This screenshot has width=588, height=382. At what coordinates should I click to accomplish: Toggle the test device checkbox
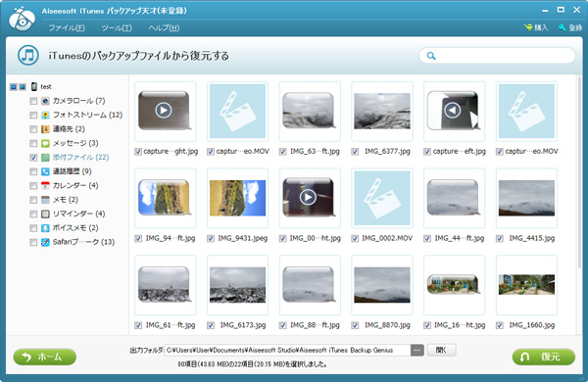click(x=23, y=87)
